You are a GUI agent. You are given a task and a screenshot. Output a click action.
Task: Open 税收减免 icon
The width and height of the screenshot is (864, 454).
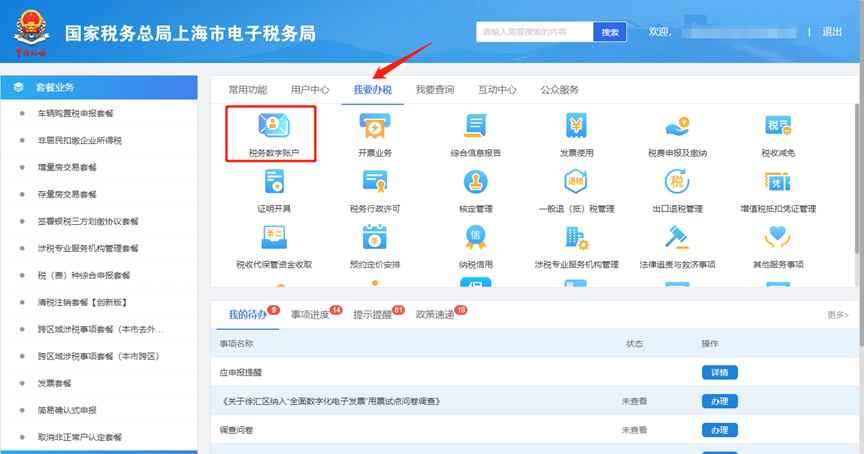(x=778, y=126)
